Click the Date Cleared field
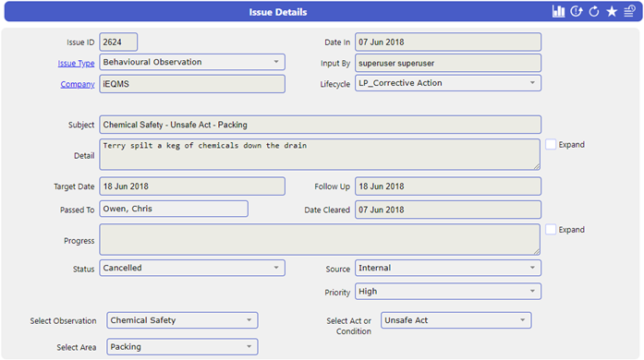 coord(448,210)
